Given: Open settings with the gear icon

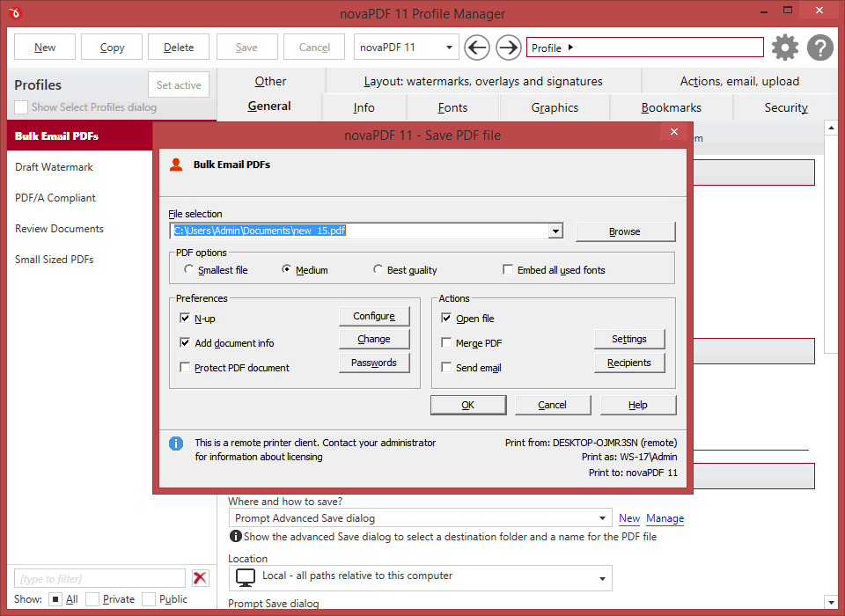Looking at the screenshot, I should (x=784, y=48).
